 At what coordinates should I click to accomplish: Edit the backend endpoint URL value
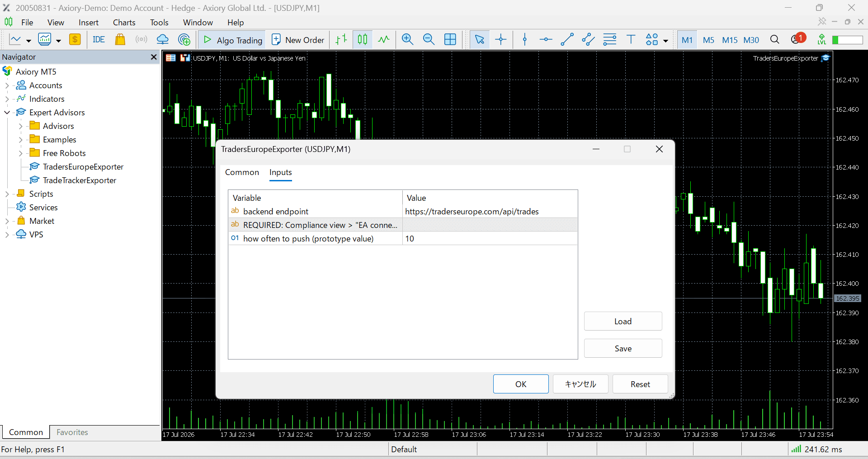(490, 211)
